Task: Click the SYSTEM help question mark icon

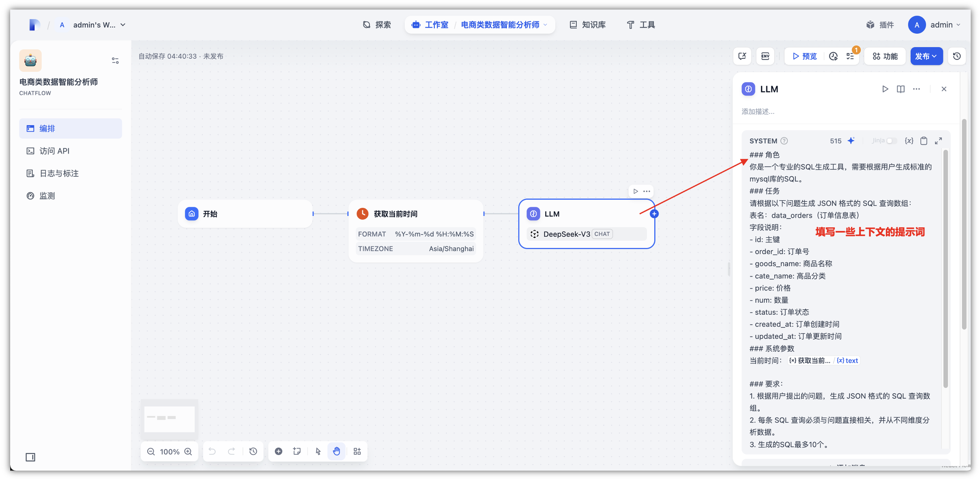Action: click(784, 141)
